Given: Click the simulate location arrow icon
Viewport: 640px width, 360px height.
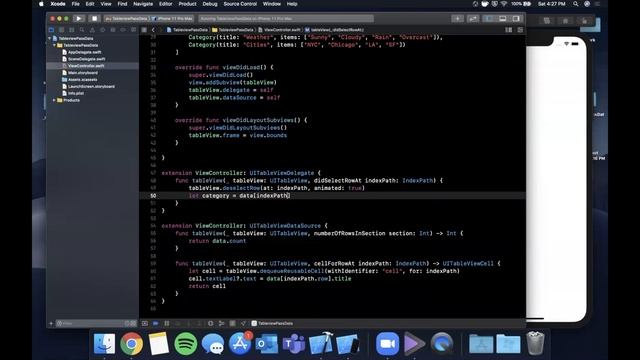Looking at the screenshot, I should pyautogui.click(x=243, y=323).
